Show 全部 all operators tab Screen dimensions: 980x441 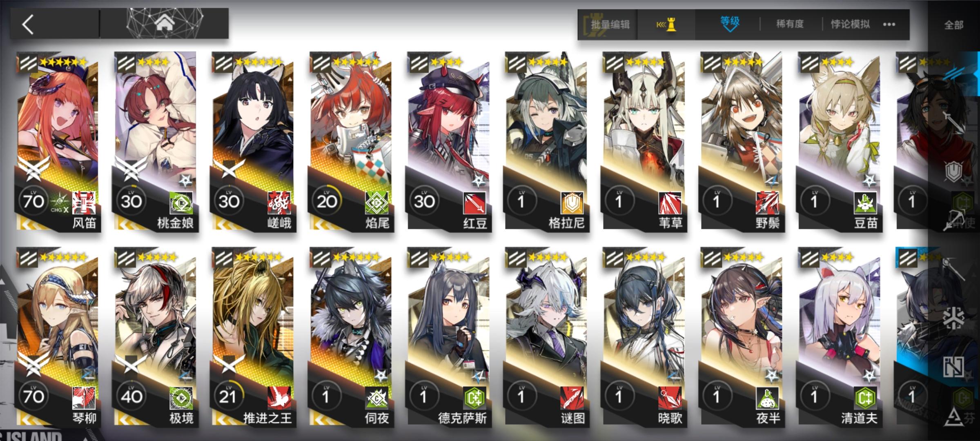[953, 25]
